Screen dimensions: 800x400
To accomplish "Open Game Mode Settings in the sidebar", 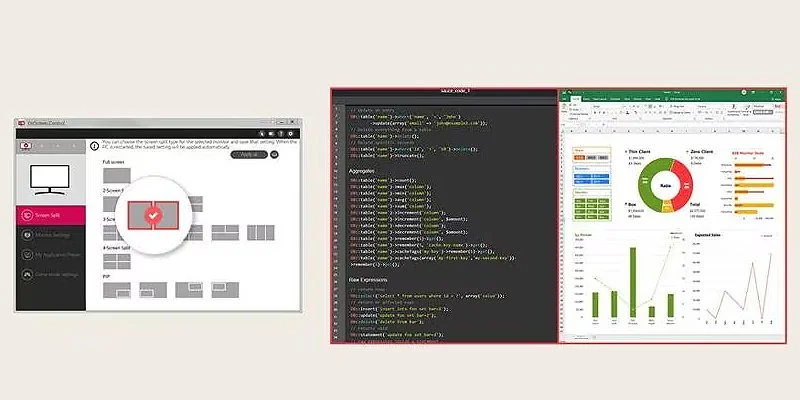I will 51,274.
